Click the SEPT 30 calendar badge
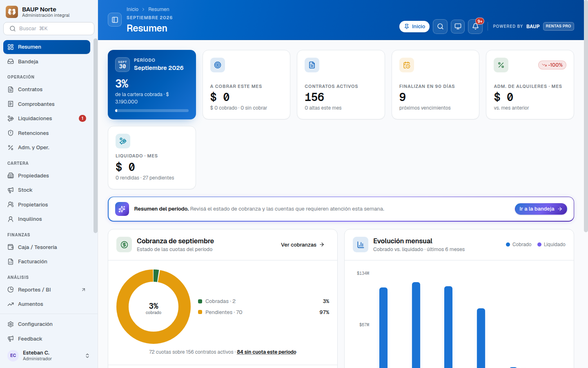Image resolution: width=588 pixels, height=368 pixels. [122, 65]
